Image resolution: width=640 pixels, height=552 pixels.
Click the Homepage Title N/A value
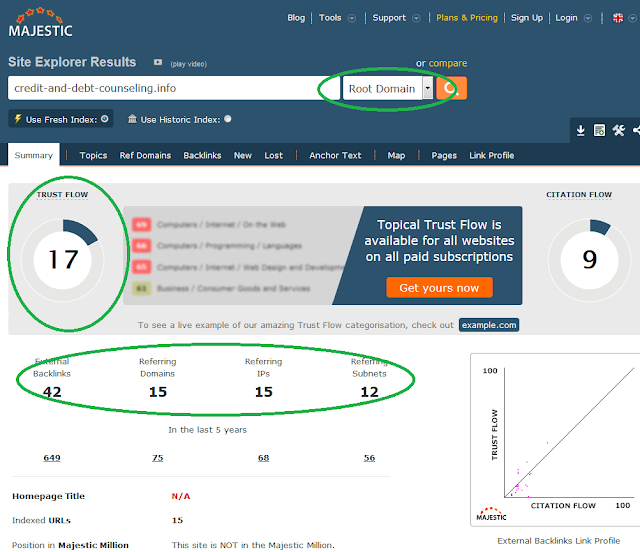tap(181, 496)
